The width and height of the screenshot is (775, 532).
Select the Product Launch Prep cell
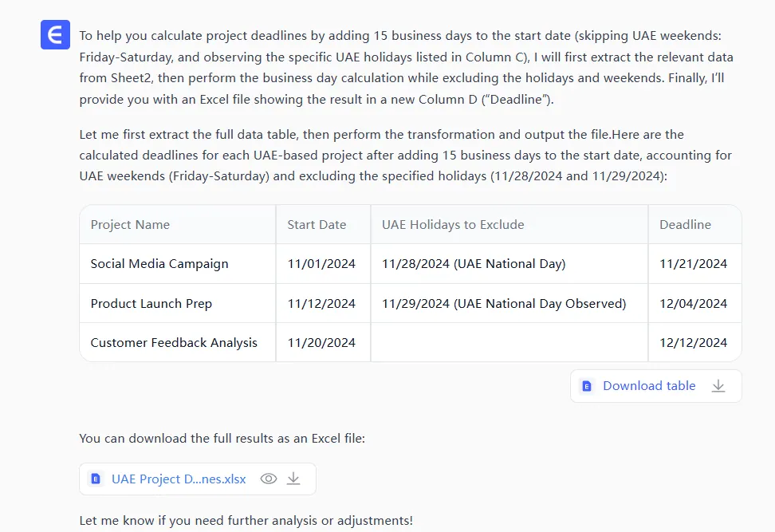(x=151, y=304)
